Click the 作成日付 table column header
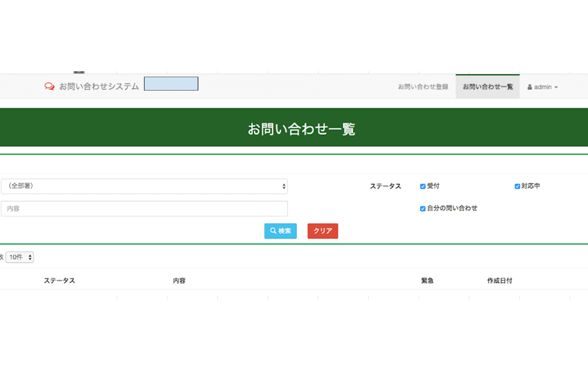This screenshot has height=371, width=588. point(499,281)
